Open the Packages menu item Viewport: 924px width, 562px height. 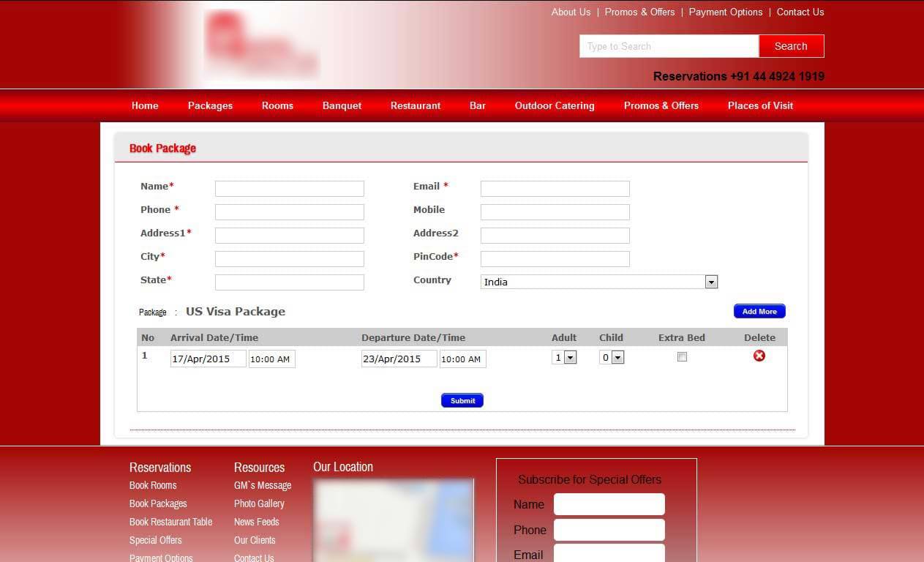coord(210,105)
